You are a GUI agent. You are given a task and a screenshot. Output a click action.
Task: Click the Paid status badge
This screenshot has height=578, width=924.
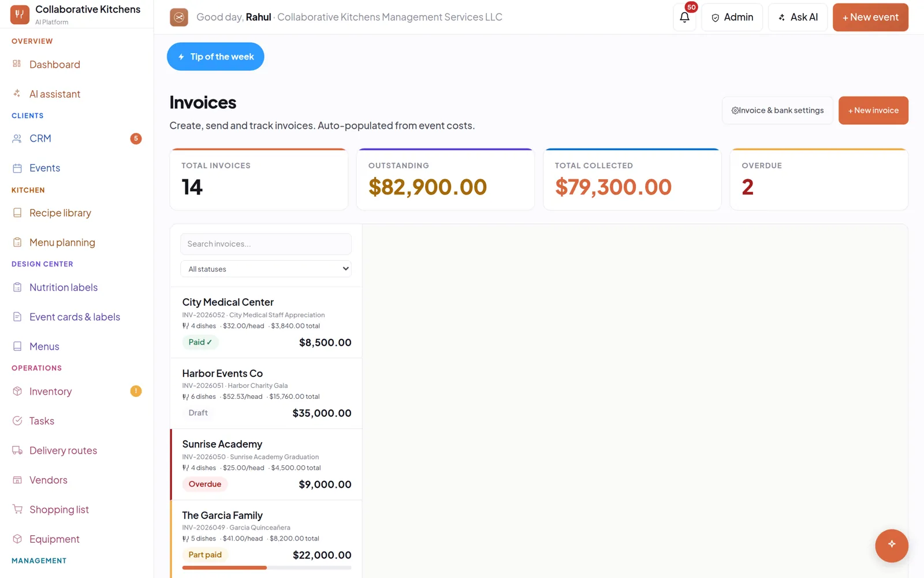tap(200, 342)
